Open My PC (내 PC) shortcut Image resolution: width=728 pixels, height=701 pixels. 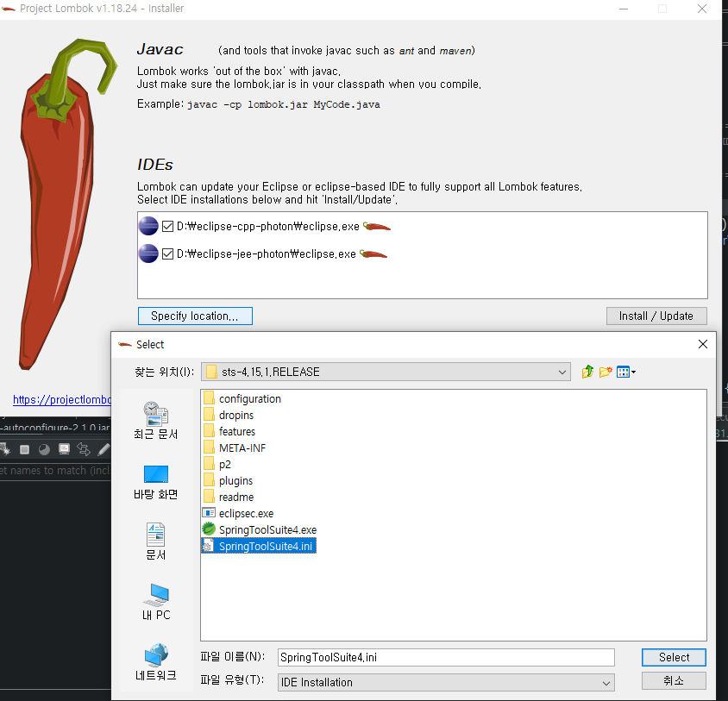coord(156,602)
